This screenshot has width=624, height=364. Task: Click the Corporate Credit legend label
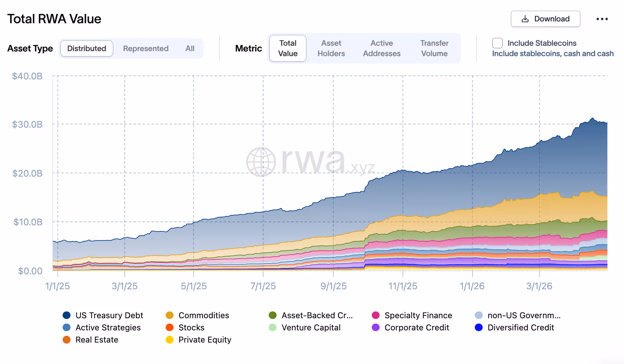[417, 328]
